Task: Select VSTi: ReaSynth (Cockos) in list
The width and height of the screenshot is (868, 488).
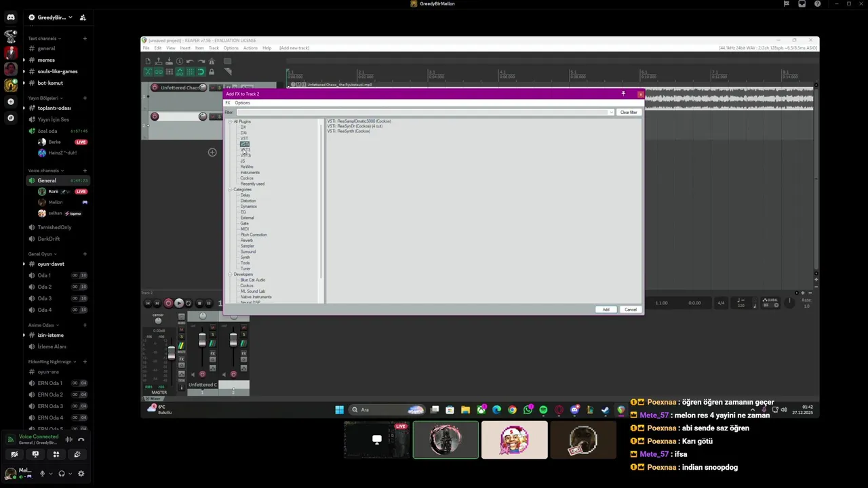Action: pos(349,131)
